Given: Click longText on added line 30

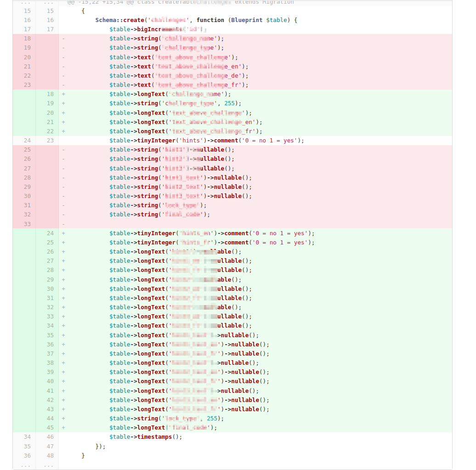Looking at the screenshot, I should (151, 289).
